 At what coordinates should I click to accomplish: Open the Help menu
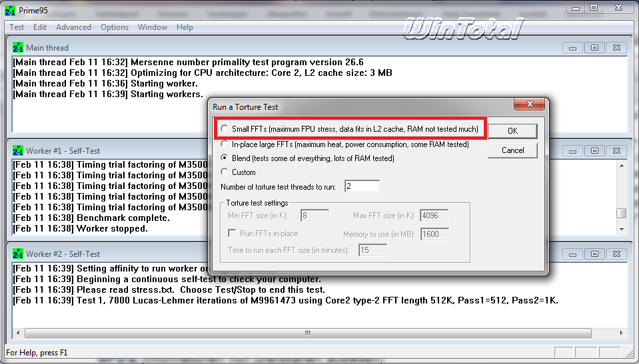185,27
